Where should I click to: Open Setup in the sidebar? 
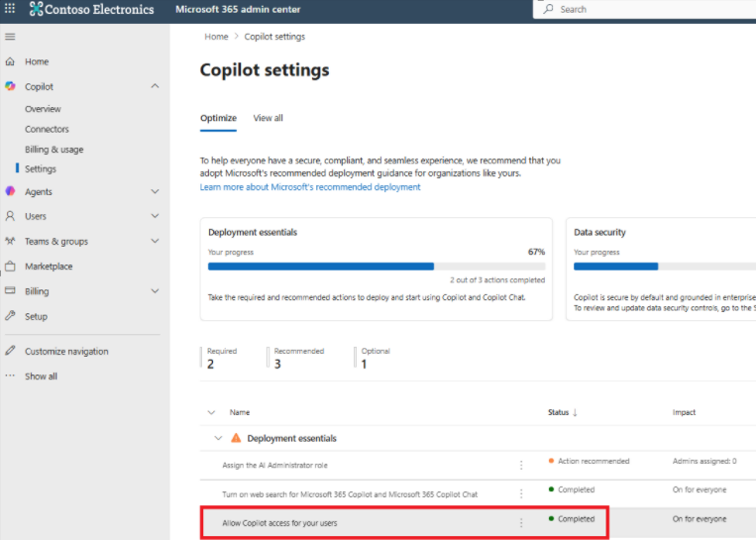tap(36, 316)
